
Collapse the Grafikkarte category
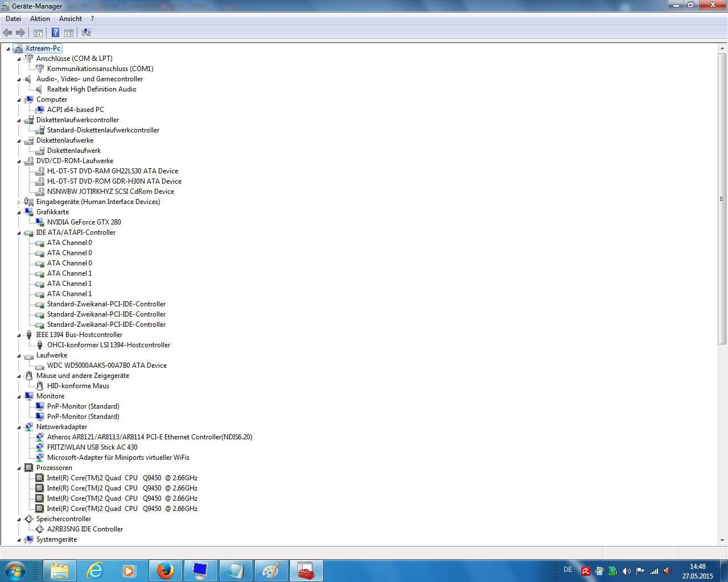[19, 213]
